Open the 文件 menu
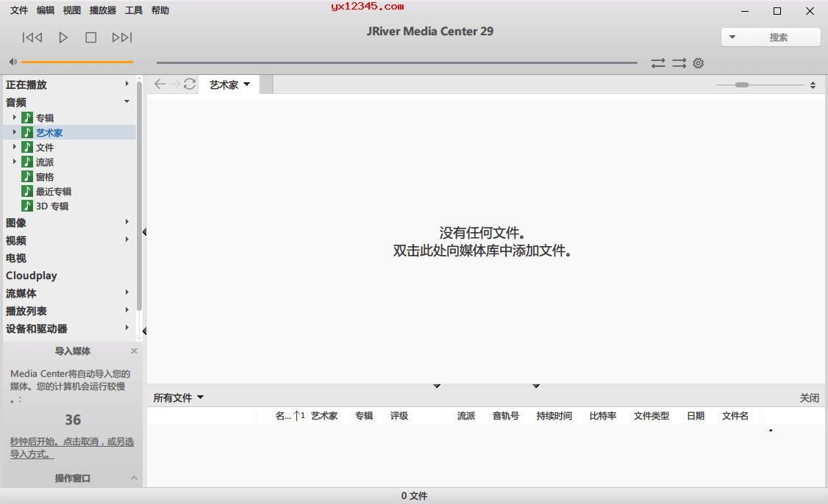This screenshot has height=504, width=828. point(19,10)
